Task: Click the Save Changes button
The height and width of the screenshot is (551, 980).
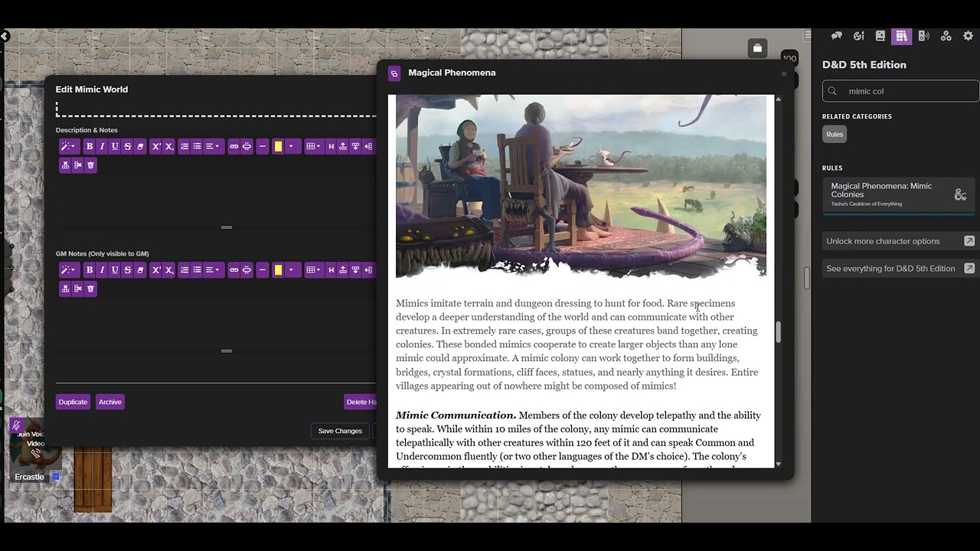Action: (x=340, y=431)
